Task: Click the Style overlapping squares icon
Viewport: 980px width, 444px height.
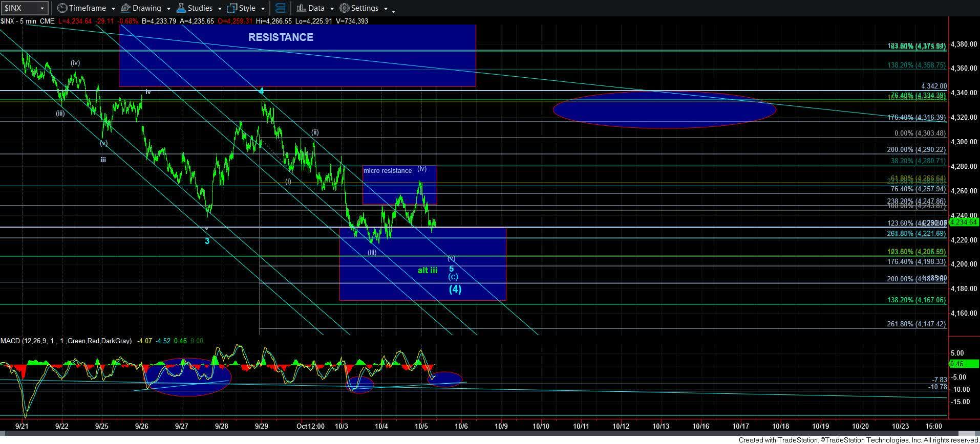Action: 232,8
